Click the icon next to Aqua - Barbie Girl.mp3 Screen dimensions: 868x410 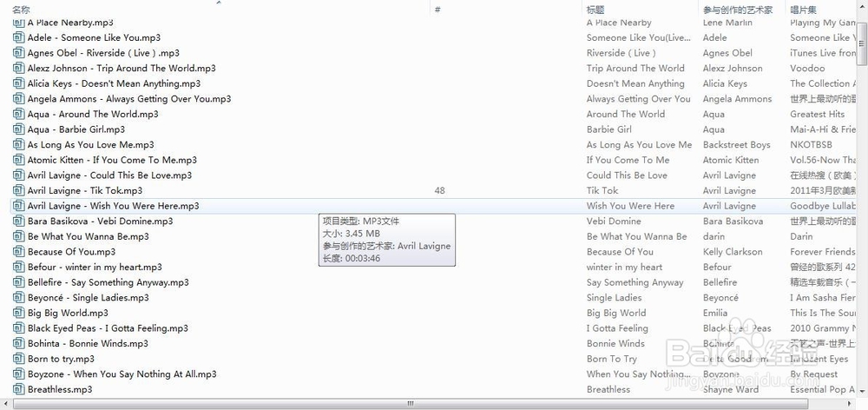click(x=19, y=129)
